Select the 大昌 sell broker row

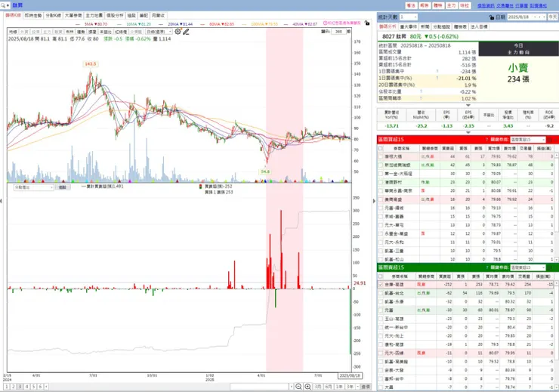[466, 387]
